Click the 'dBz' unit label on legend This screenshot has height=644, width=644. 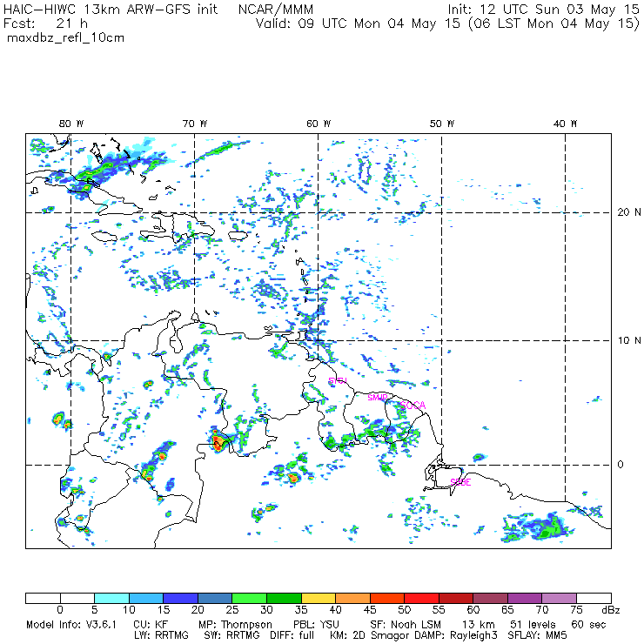pyautogui.click(x=610, y=610)
